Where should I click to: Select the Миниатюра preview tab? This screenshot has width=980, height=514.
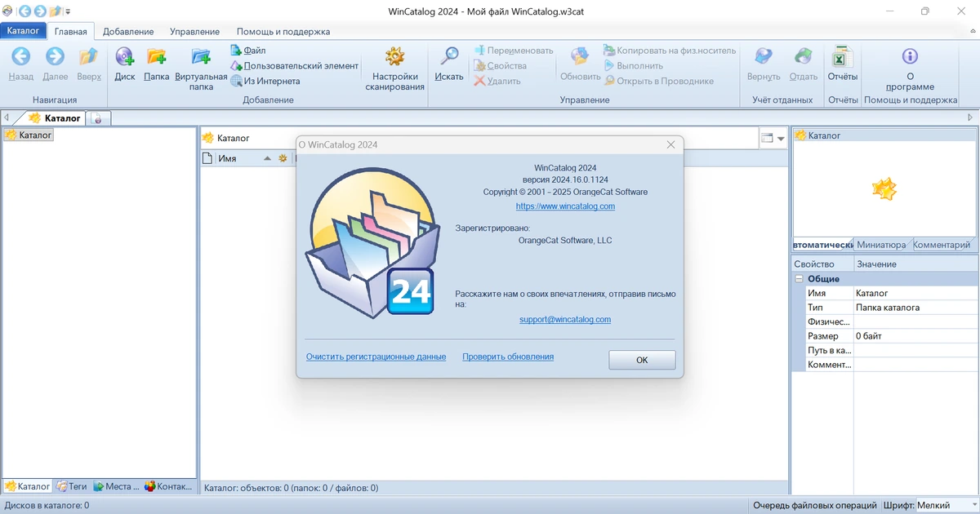pyautogui.click(x=880, y=245)
